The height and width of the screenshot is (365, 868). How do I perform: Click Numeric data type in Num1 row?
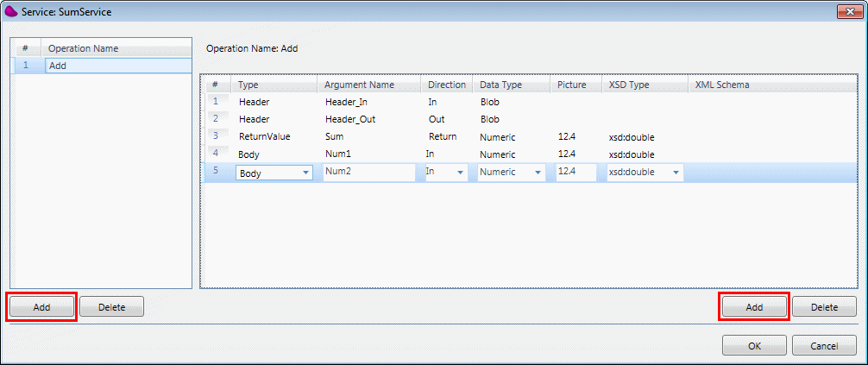point(497,154)
